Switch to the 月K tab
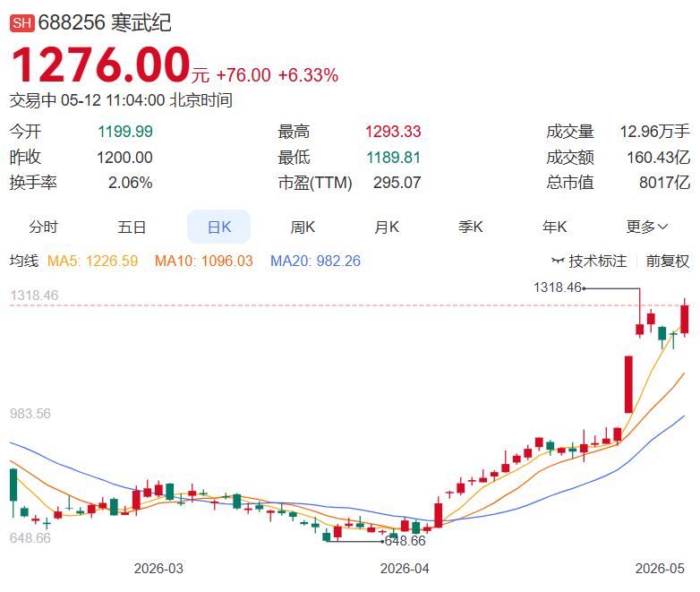Viewport: 700px width, 592px height. (x=387, y=227)
